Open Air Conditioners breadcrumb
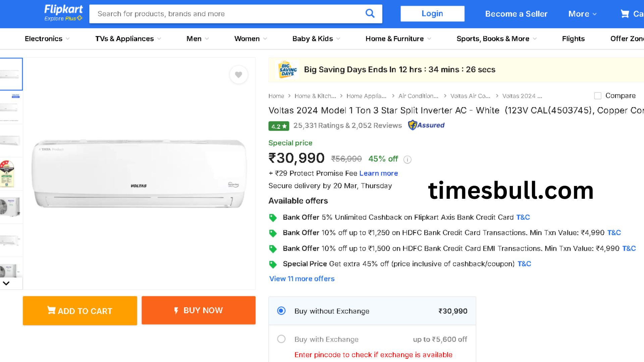Image resolution: width=644 pixels, height=362 pixels. [418, 96]
